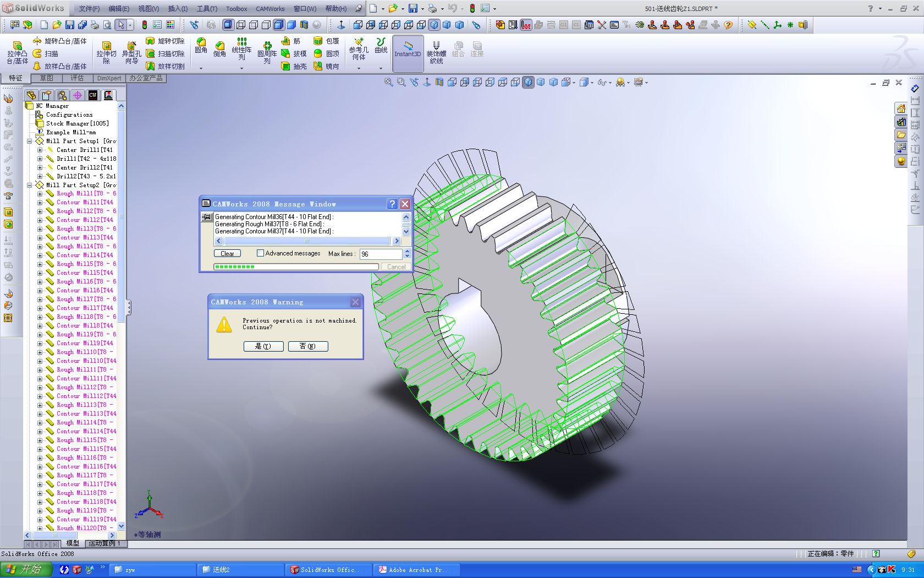Choose the 包覆 wrap tool
The image size is (924, 578).
[326, 41]
